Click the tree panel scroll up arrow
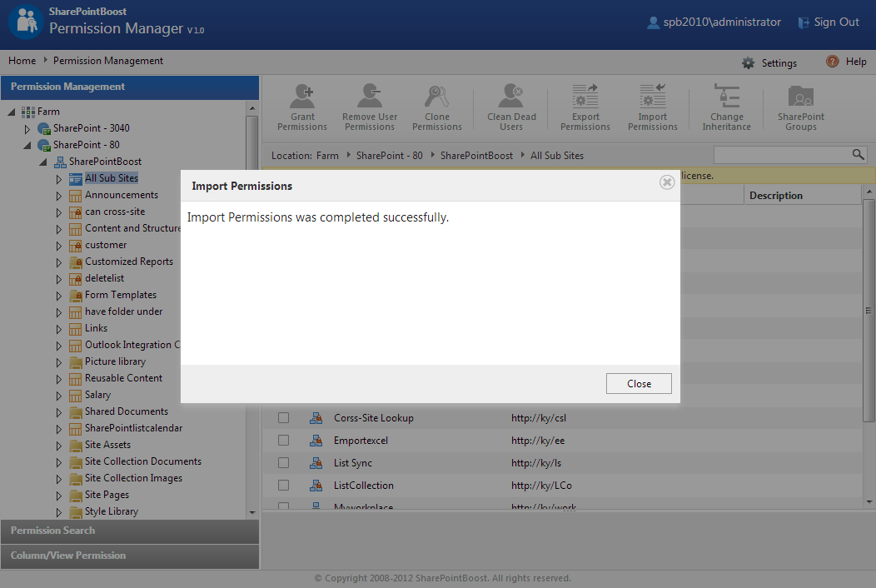The height and width of the screenshot is (588, 876). click(x=252, y=108)
